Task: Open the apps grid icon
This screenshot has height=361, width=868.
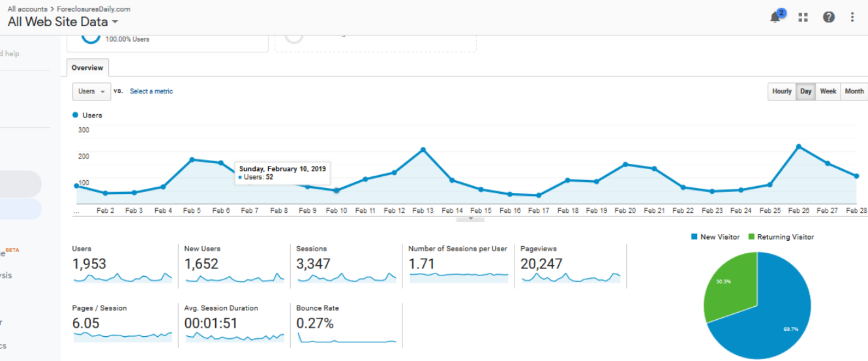Action: pyautogui.click(x=803, y=18)
